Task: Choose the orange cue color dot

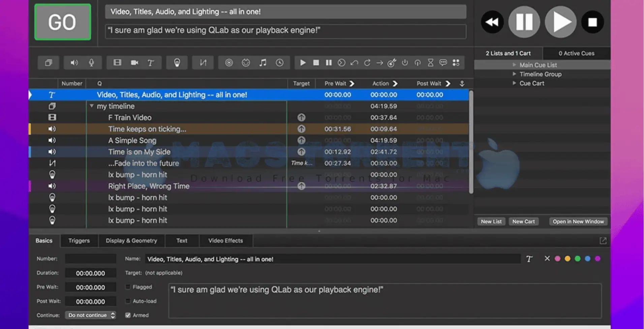Action: click(568, 259)
